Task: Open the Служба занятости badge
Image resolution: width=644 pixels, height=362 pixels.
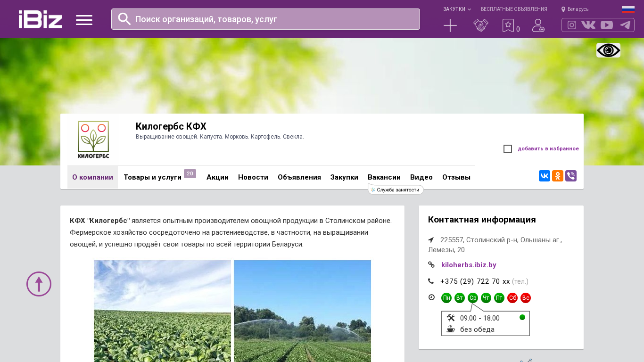Action: tap(396, 189)
